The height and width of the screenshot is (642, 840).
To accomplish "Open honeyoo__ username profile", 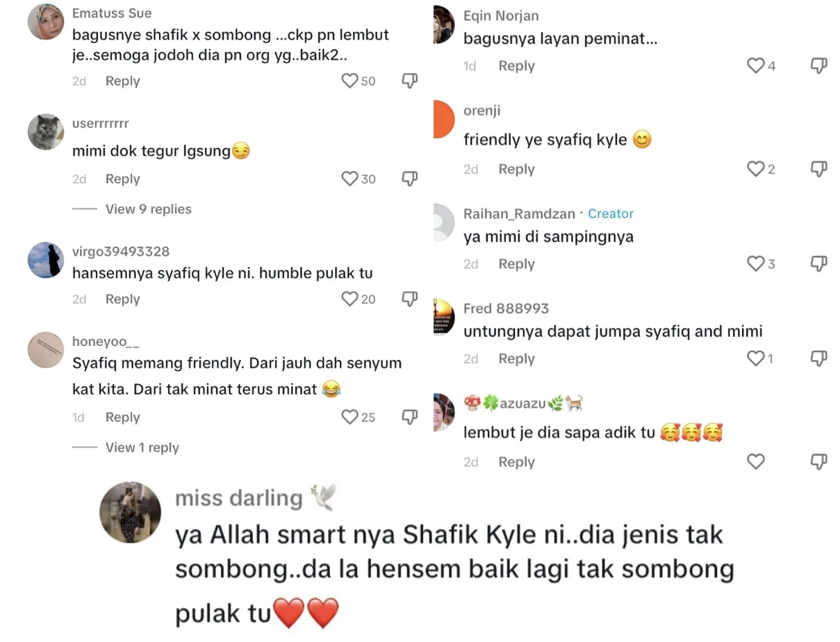I will pyautogui.click(x=106, y=341).
